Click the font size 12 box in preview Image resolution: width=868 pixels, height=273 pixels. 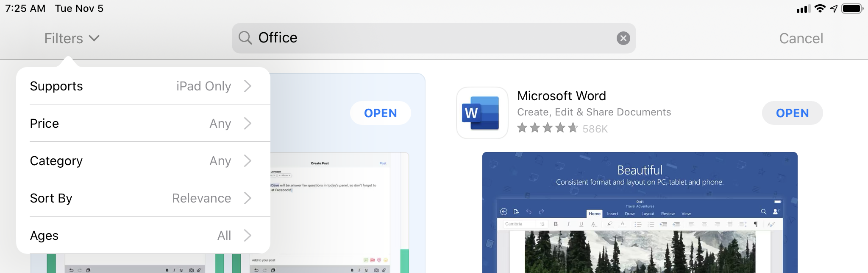(x=542, y=224)
